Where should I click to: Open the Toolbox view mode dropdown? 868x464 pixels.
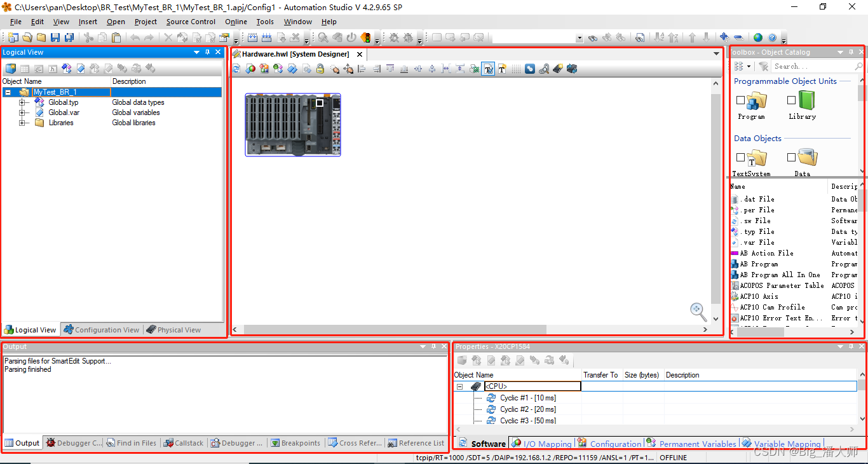(749, 66)
